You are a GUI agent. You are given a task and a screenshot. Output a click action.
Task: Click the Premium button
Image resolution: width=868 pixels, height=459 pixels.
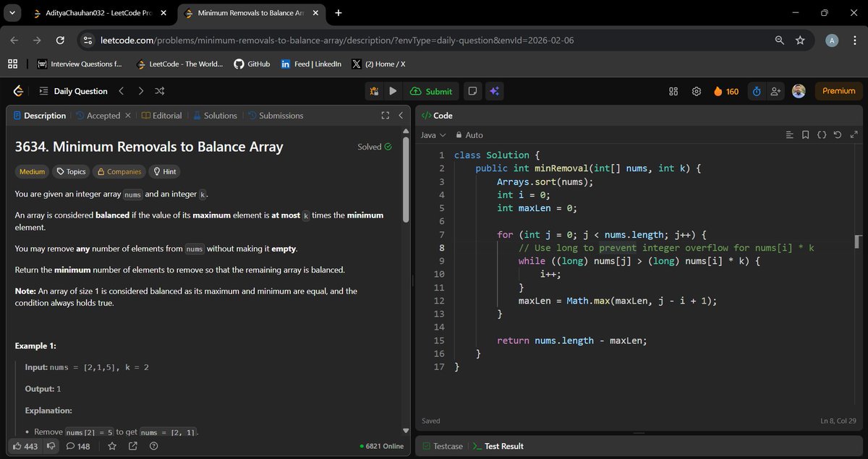pyautogui.click(x=839, y=91)
